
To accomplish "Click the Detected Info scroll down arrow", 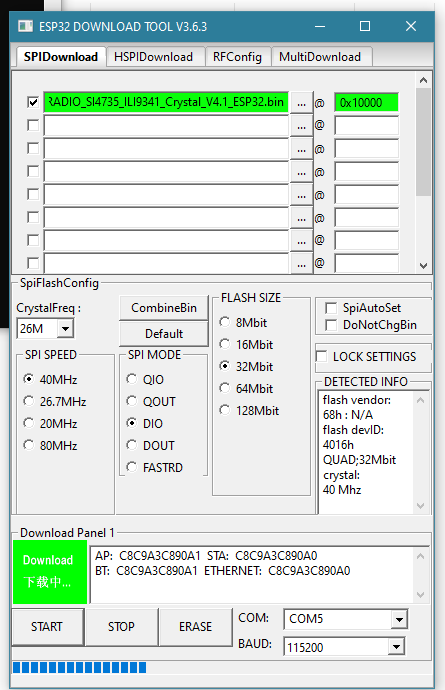I will [420, 506].
